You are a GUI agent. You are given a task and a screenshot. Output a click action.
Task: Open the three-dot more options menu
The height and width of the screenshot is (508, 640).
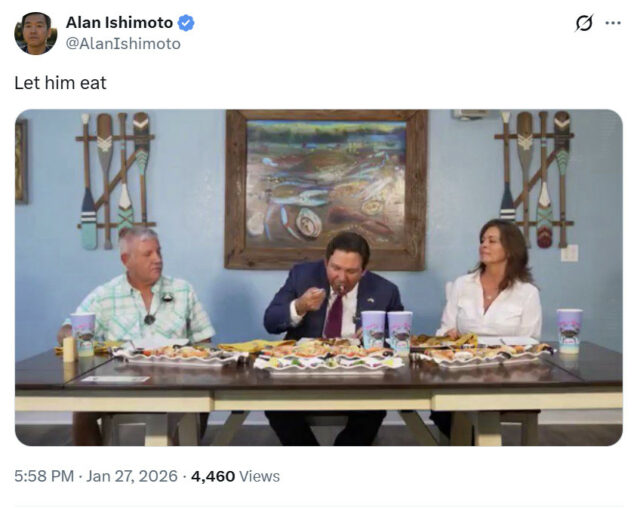(x=613, y=23)
